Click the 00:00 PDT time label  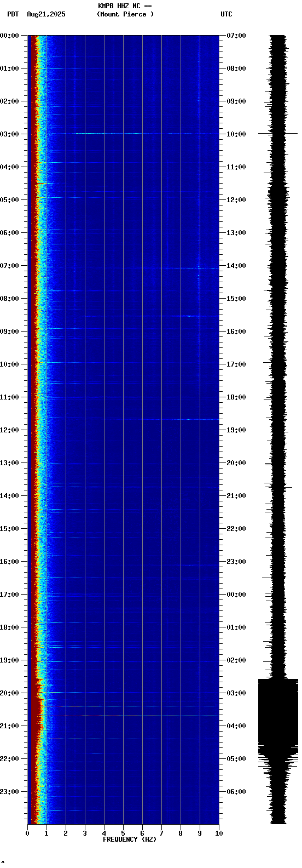(9, 36)
